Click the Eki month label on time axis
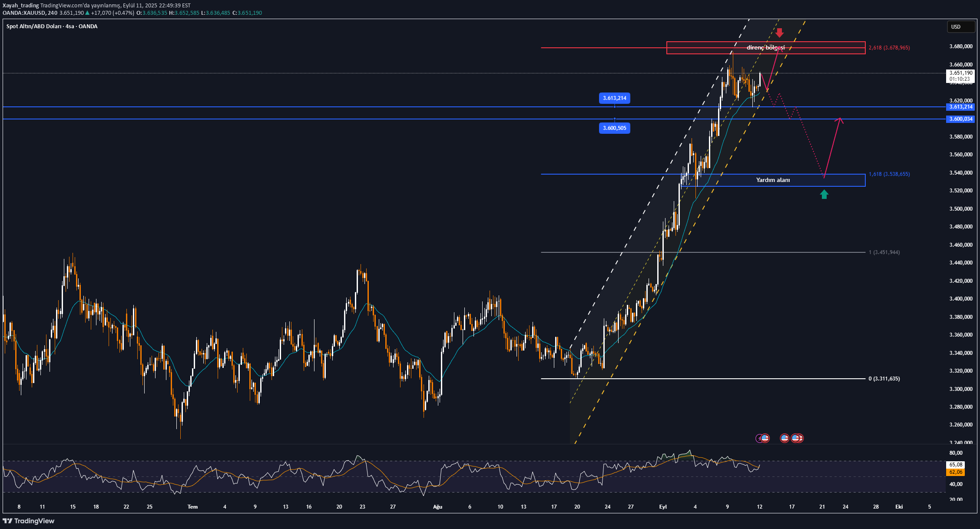 coord(899,507)
